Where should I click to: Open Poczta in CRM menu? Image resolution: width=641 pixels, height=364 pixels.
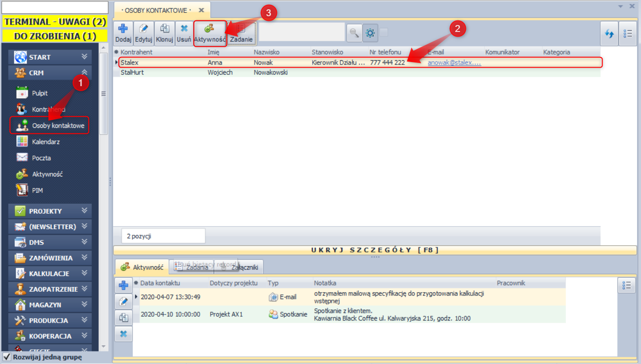coord(41,158)
